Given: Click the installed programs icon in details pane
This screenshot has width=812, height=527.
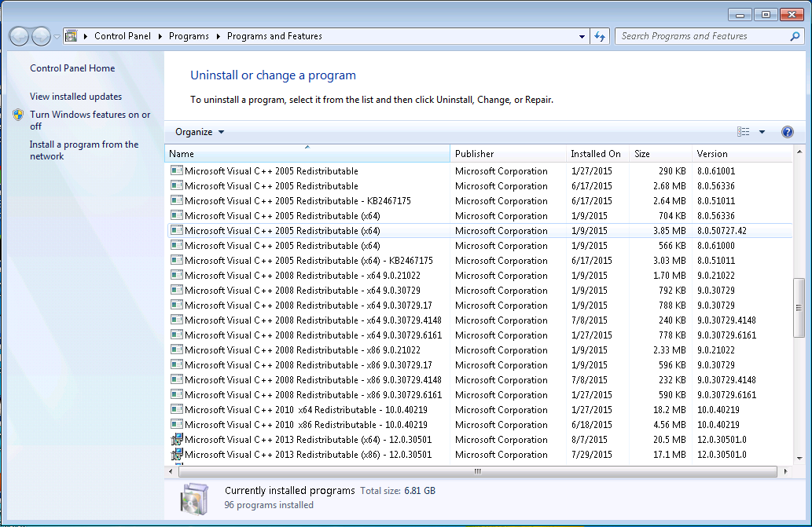Looking at the screenshot, I should tap(194, 499).
